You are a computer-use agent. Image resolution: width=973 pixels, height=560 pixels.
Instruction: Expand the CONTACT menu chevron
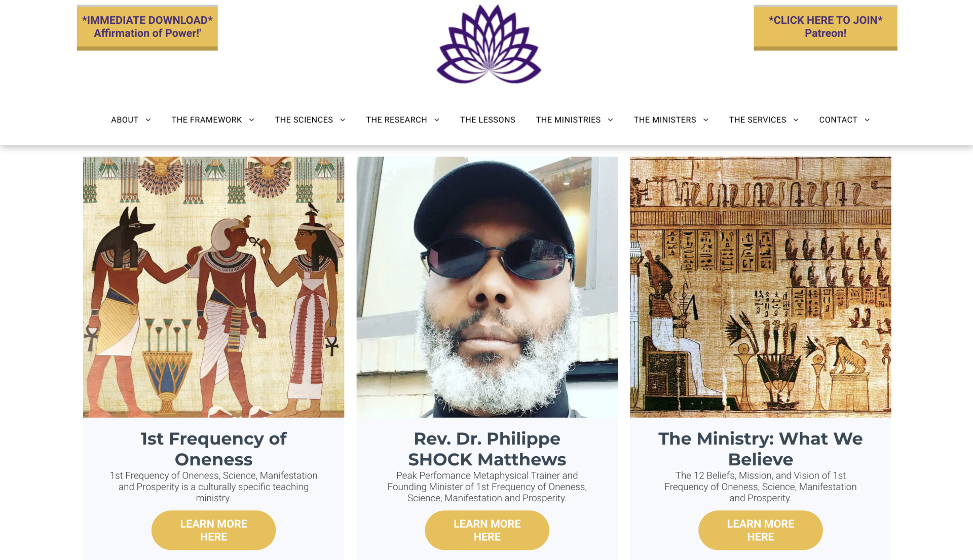868,120
